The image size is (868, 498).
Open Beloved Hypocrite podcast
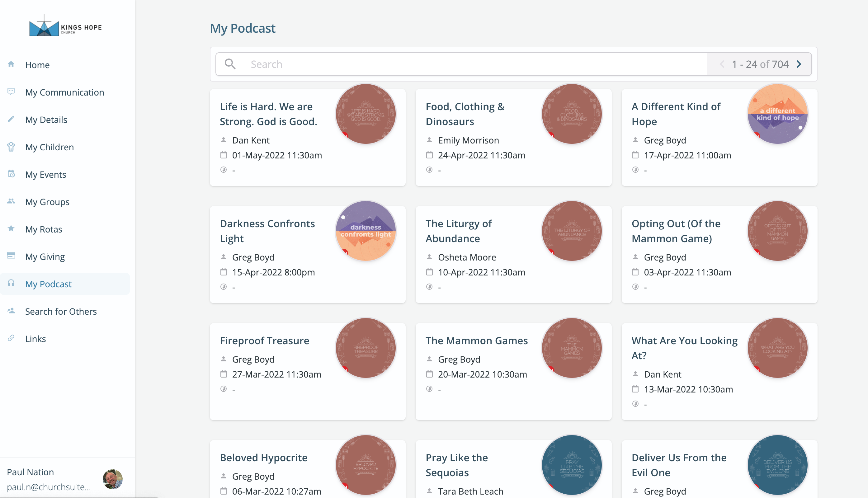point(263,457)
